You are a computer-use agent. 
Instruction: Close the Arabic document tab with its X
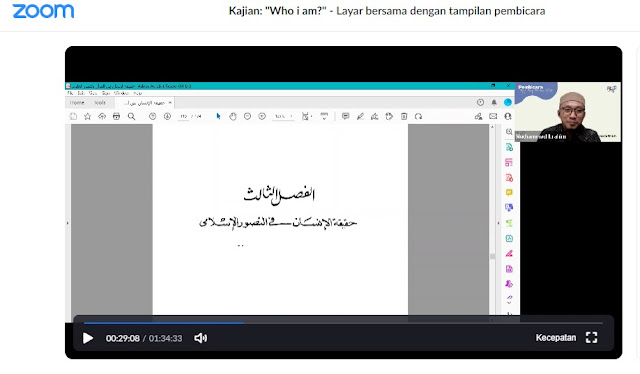pos(170,103)
